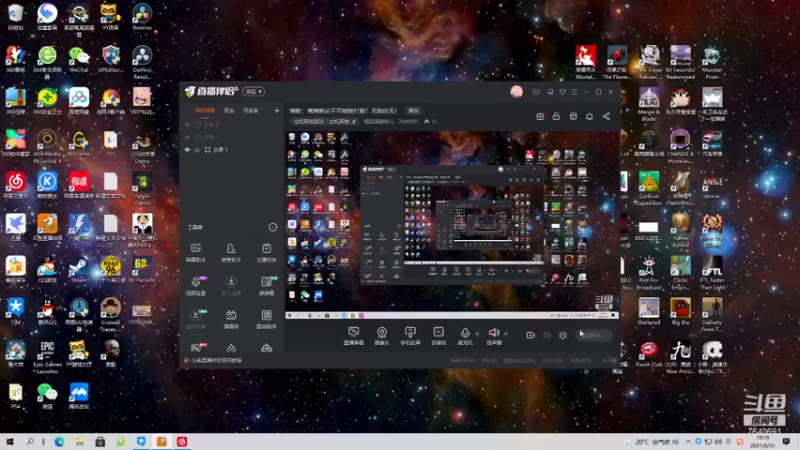
Task: Open the Windows notification center
Action: 786,442
